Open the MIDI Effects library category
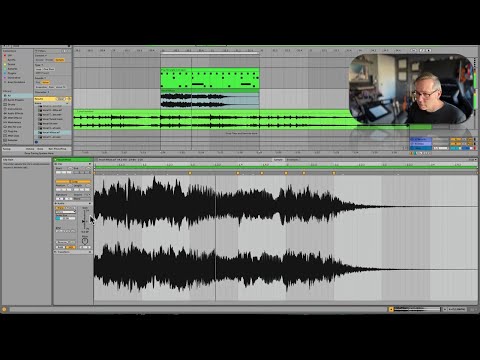 [x=17, y=118]
